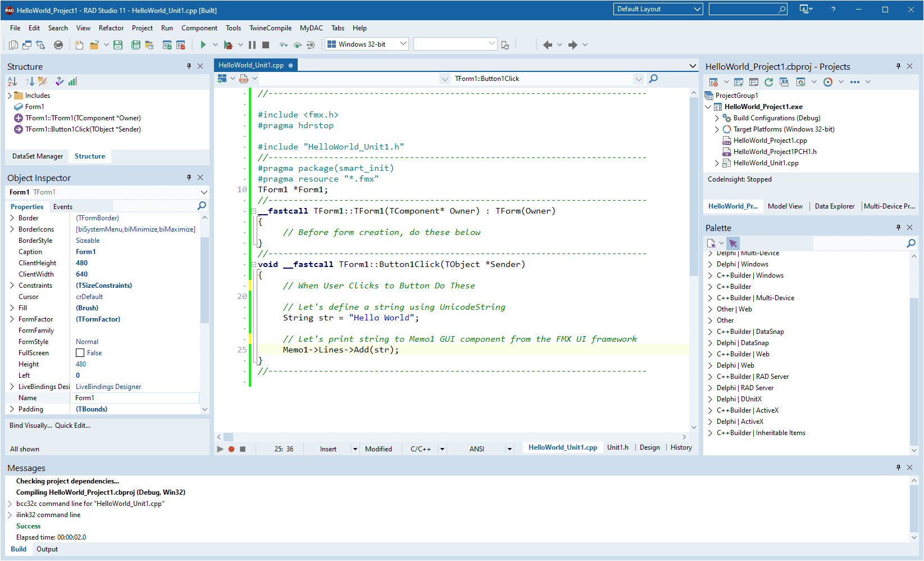The image size is (924, 561).
Task: Switch to the Output tab in Messages
Action: [x=47, y=549]
